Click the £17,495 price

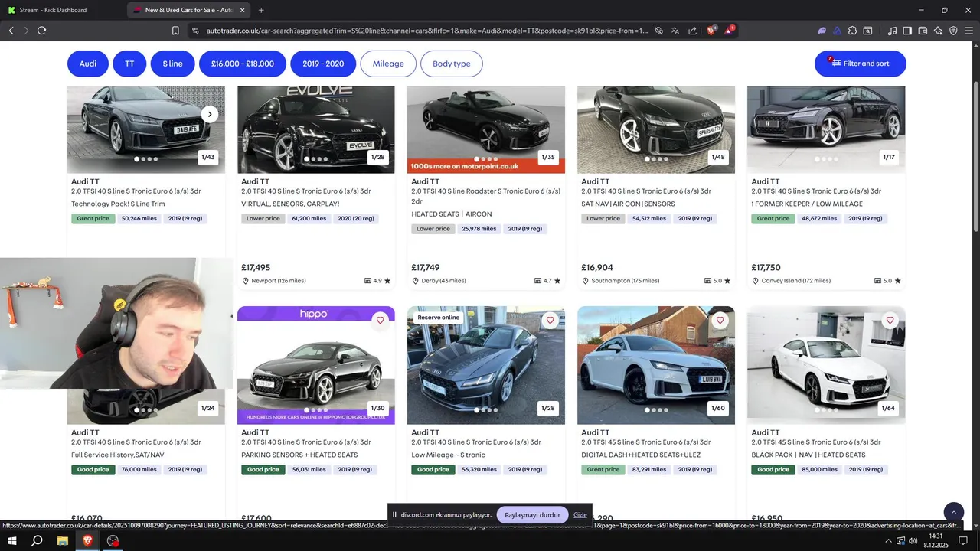click(x=256, y=268)
